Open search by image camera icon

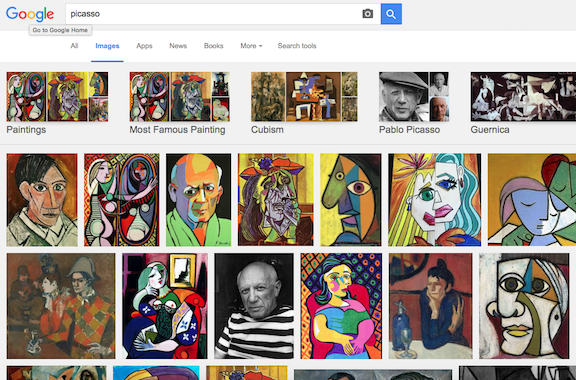[x=367, y=14]
